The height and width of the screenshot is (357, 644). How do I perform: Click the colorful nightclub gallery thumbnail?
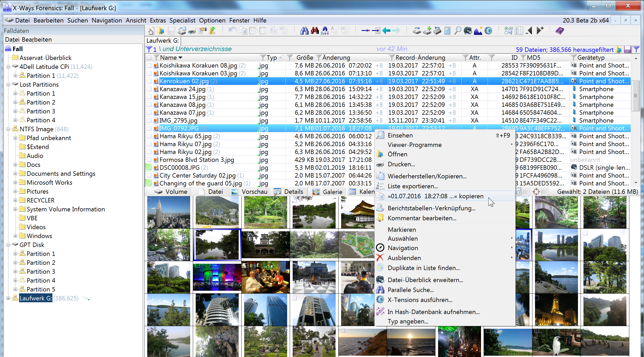coord(217,277)
